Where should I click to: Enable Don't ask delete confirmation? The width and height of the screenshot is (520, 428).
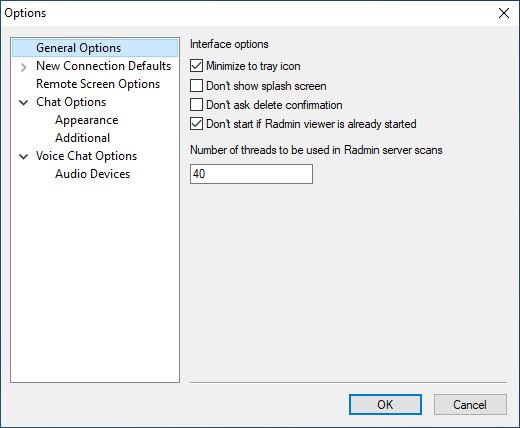pyautogui.click(x=196, y=104)
